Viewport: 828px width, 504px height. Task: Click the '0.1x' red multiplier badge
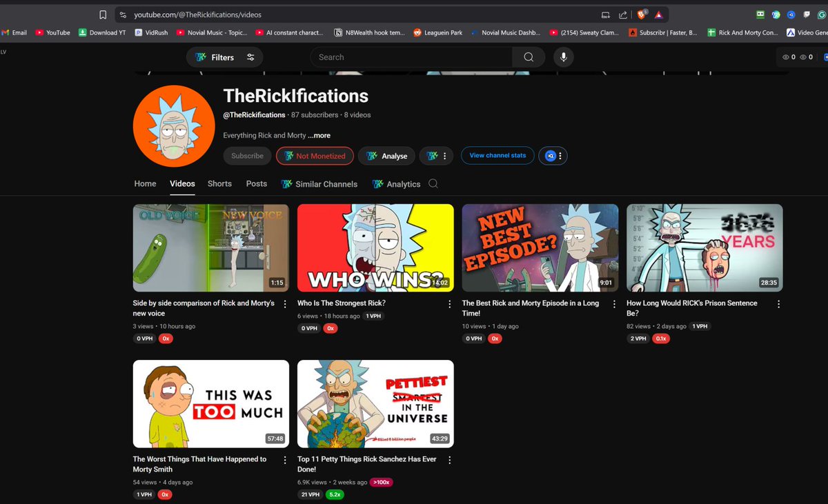[661, 339]
